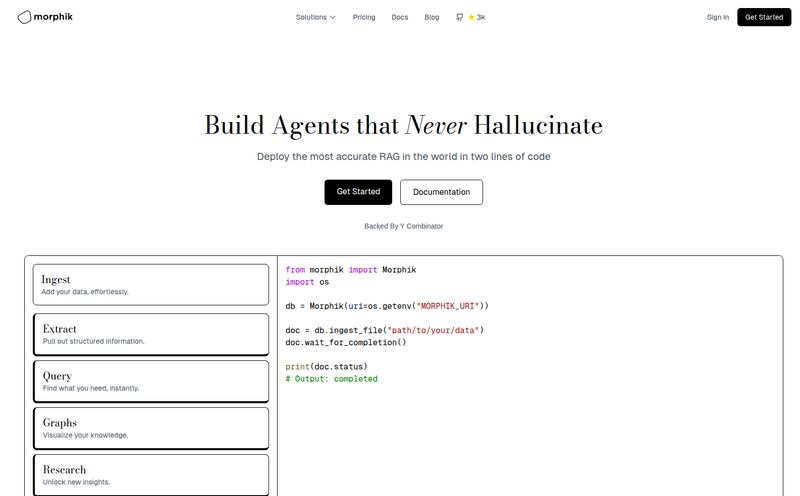
Task: Click "Add your data, effortlessly." description
Action: [85, 292]
